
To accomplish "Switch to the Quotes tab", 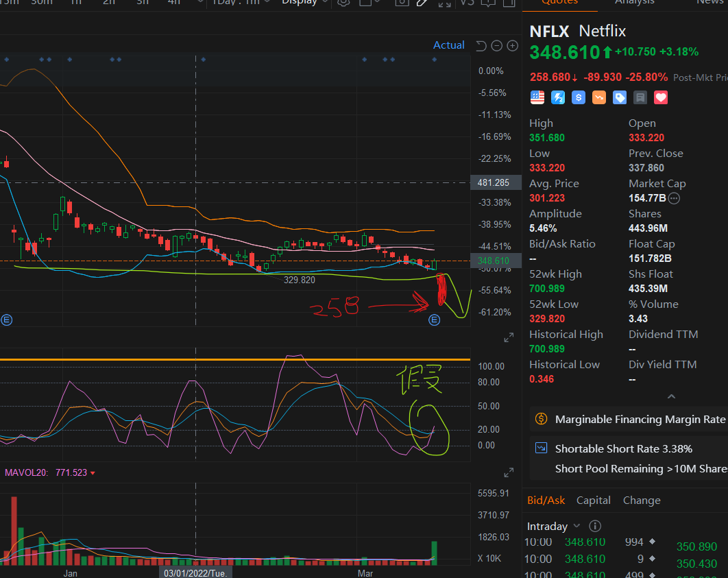I will pos(559,3).
